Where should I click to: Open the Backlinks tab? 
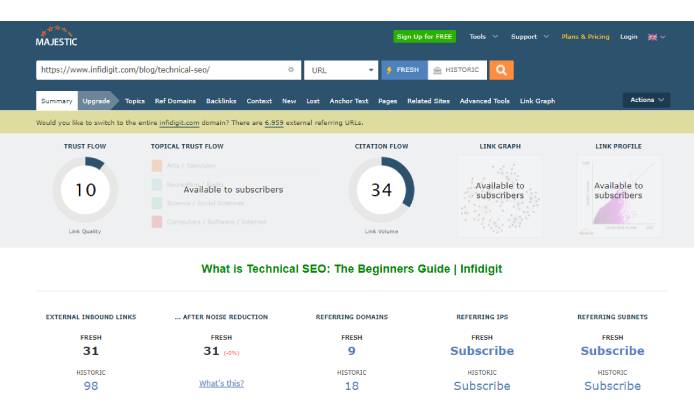click(x=221, y=101)
